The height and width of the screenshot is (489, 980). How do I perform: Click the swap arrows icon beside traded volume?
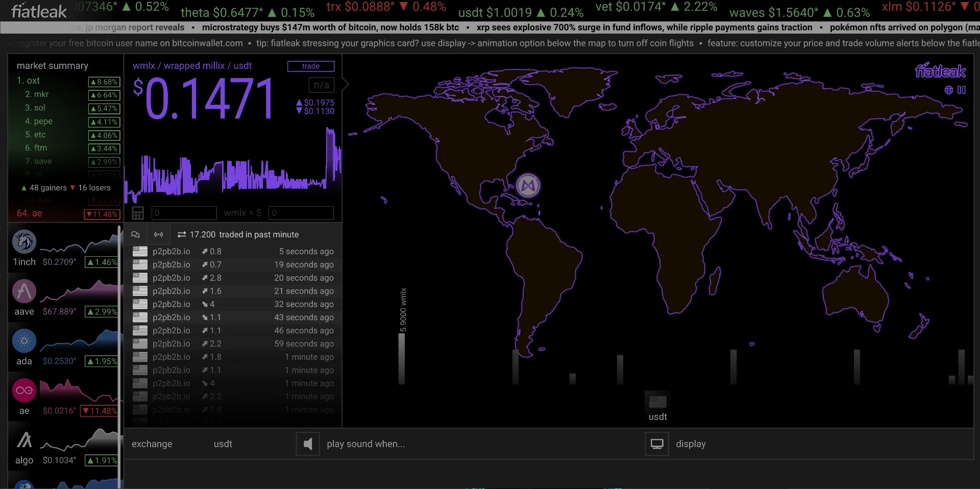182,234
